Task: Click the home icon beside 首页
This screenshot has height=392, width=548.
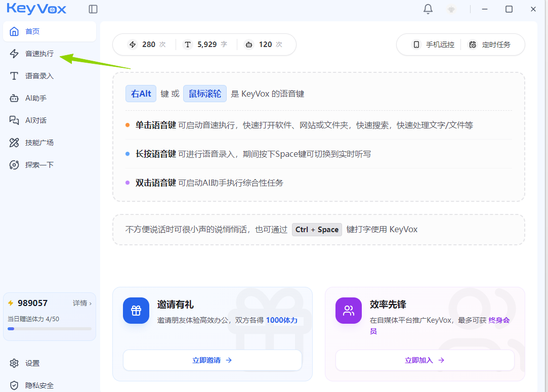Action: point(14,31)
